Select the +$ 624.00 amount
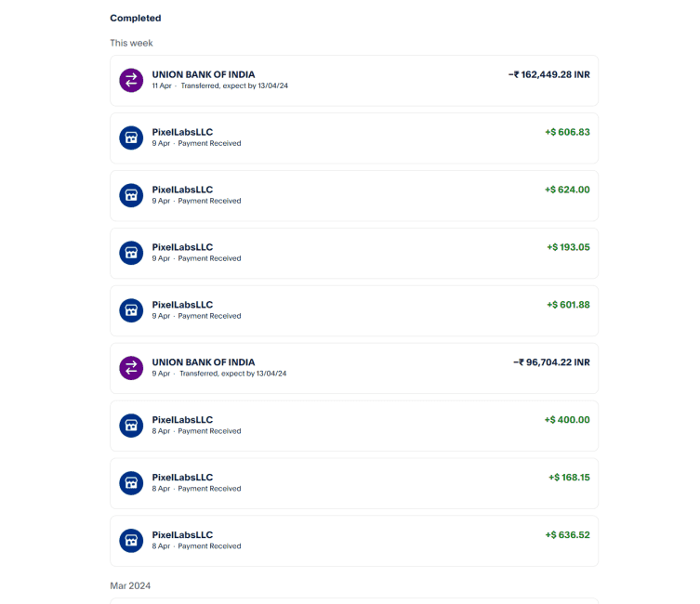Image resolution: width=700 pixels, height=604 pixels. pyautogui.click(x=567, y=190)
